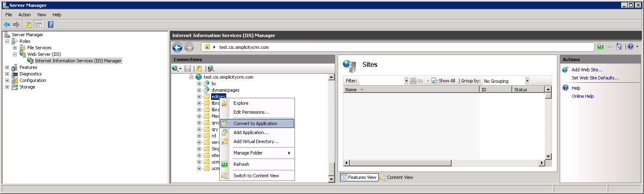The height and width of the screenshot is (194, 644).
Task: Click the Go binoculars filter button
Action: [x=417, y=81]
